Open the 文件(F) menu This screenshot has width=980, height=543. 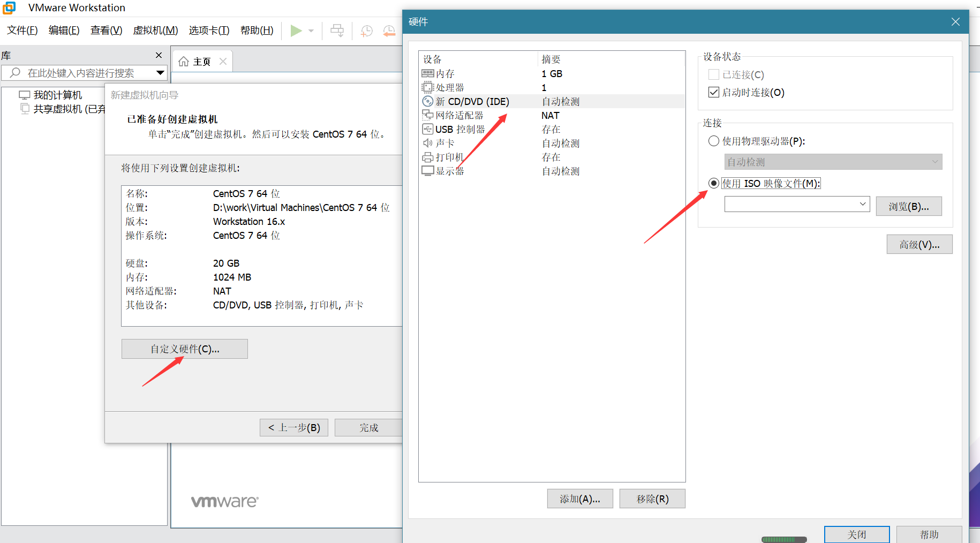(x=22, y=31)
